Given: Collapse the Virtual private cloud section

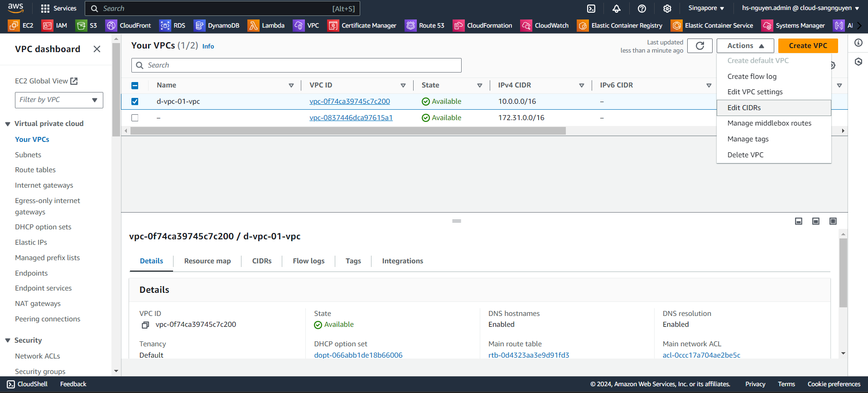Looking at the screenshot, I should click(x=8, y=124).
